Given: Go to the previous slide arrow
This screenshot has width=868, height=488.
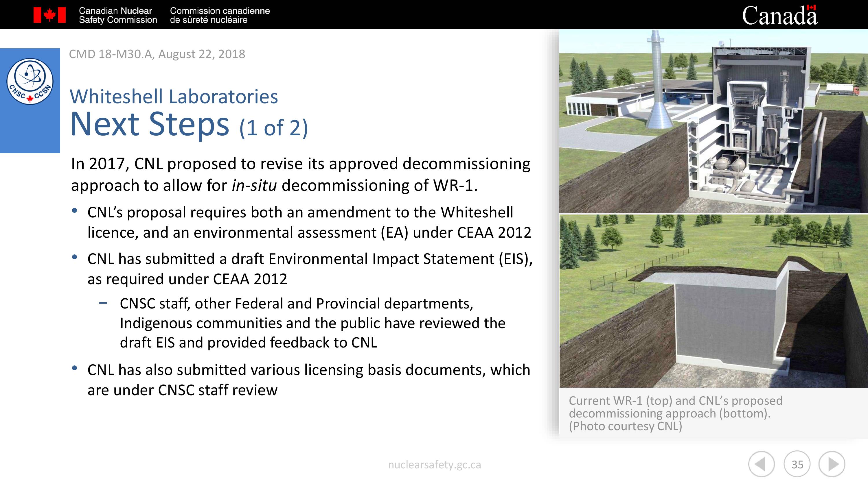Looking at the screenshot, I should [762, 464].
